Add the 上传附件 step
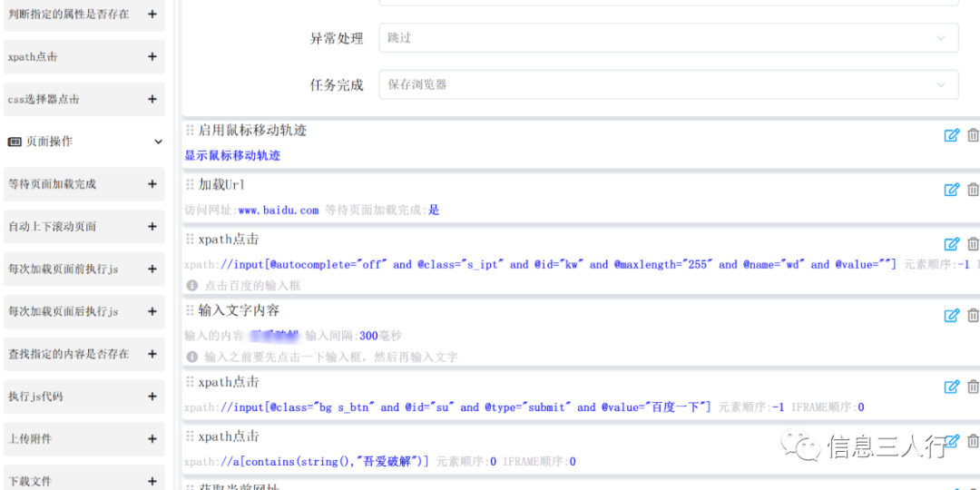This screenshot has width=980, height=490. [x=152, y=439]
